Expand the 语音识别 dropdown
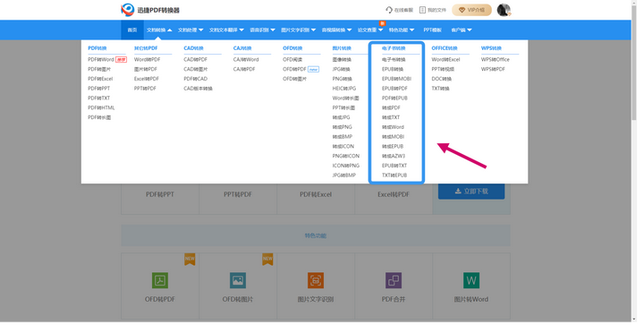The width and height of the screenshot is (644, 325). tap(262, 30)
